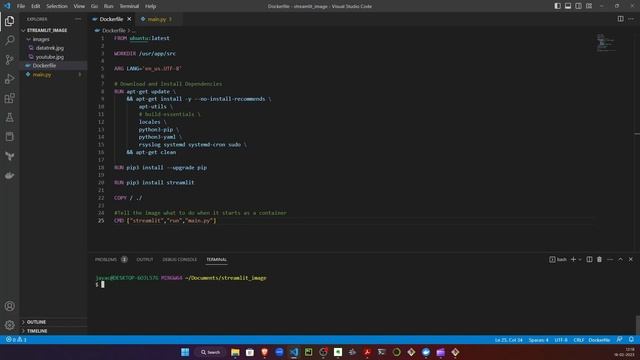
Task: Open the Source Control view
Action: coord(9,60)
